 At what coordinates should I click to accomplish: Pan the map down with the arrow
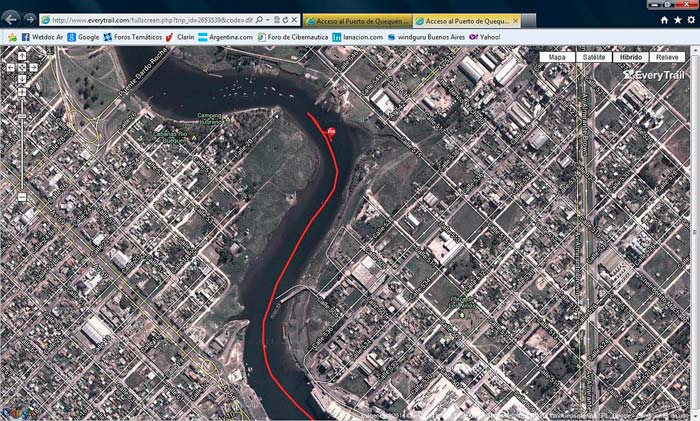22,79
